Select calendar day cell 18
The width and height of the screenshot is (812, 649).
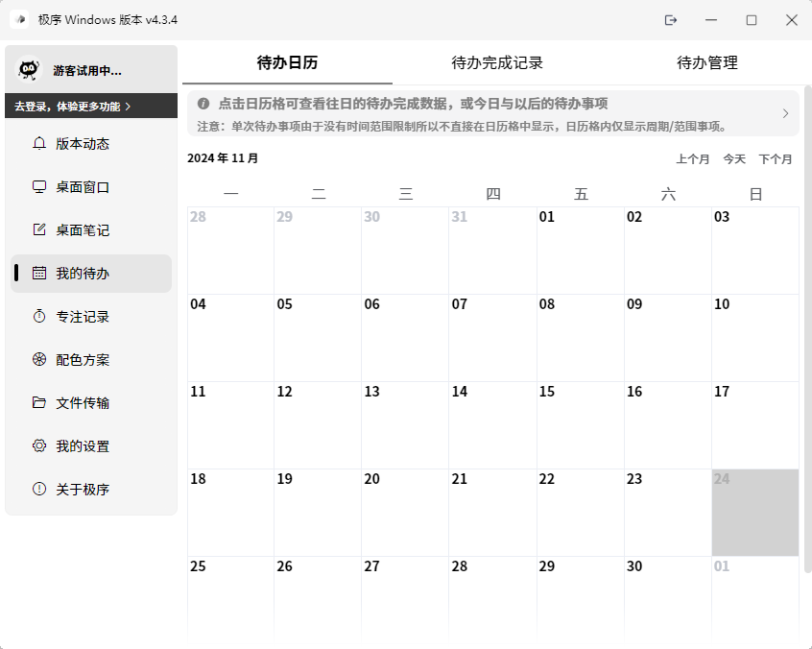(x=230, y=513)
